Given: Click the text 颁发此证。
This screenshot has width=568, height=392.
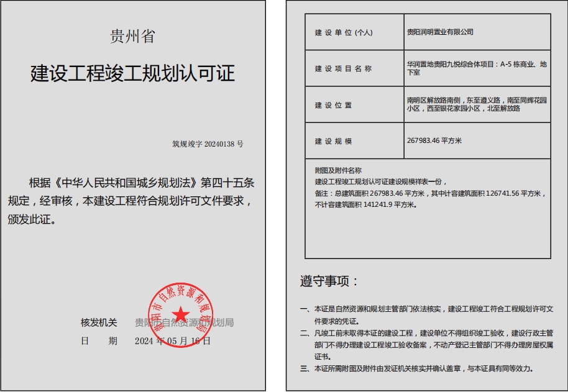Looking at the screenshot, I should click(32, 219).
